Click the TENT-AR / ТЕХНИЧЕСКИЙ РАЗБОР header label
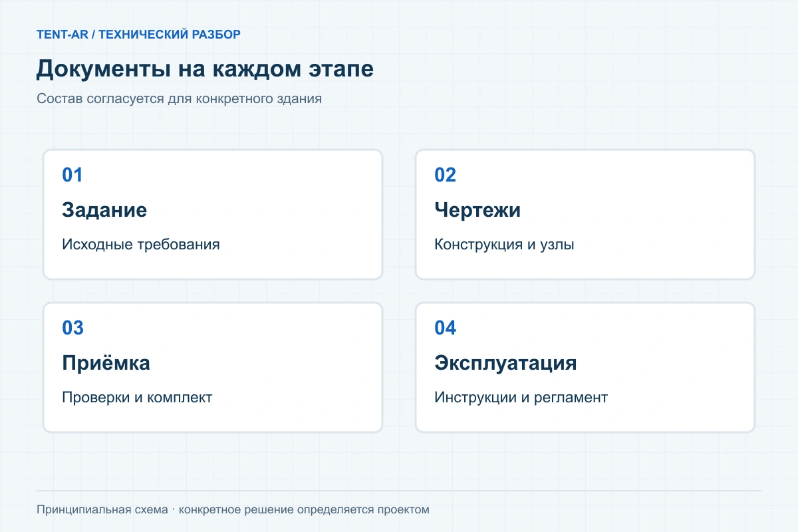Image resolution: width=798 pixels, height=532 pixels. coord(138,35)
